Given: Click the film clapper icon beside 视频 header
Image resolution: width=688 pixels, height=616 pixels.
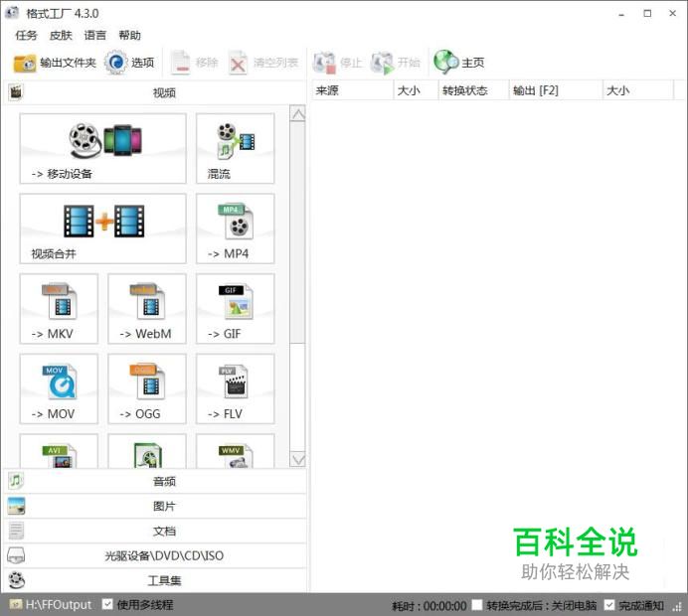Looking at the screenshot, I should [x=15, y=92].
